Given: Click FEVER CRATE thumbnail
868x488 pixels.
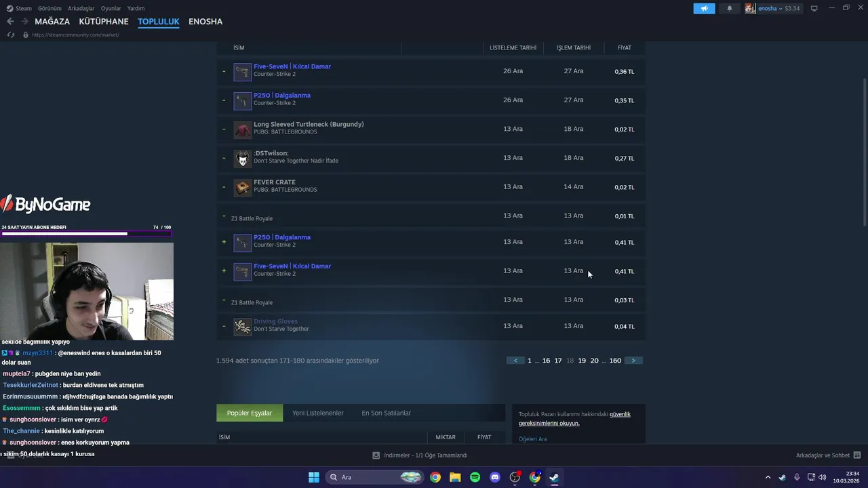Looking at the screenshot, I should click(x=243, y=188).
